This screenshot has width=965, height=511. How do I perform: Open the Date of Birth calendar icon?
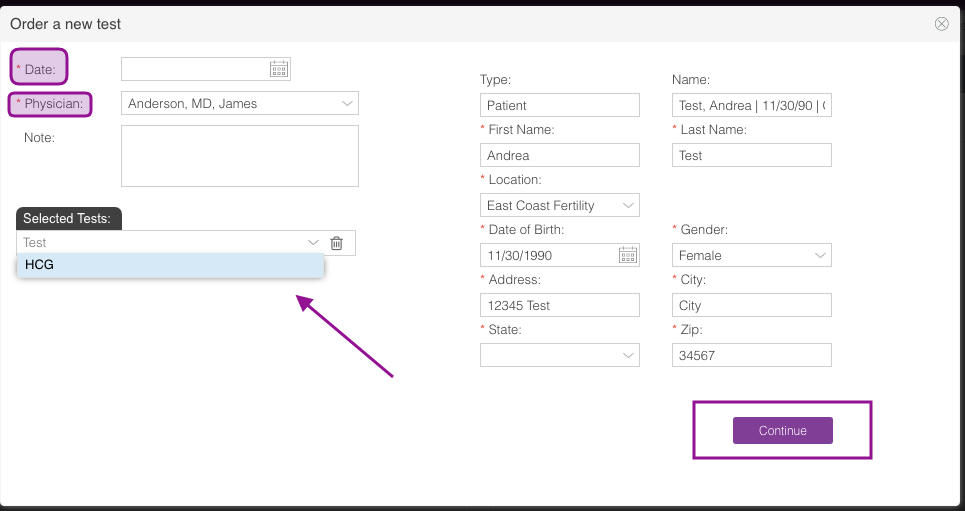(x=628, y=255)
